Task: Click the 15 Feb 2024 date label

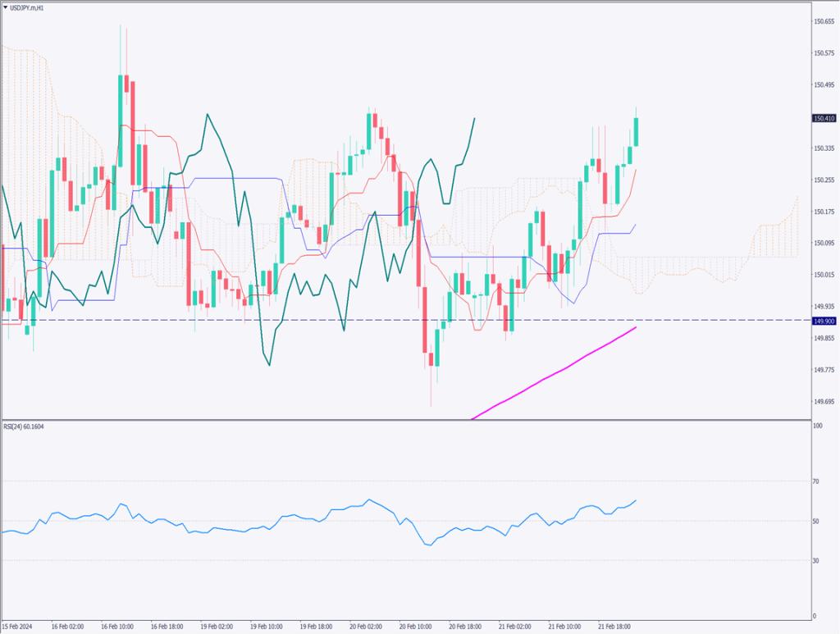Action: coord(16,625)
